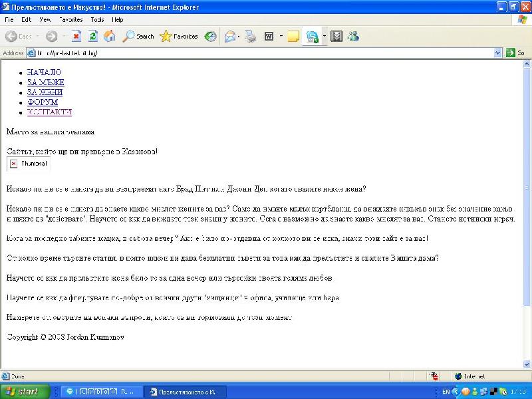Expand the address bar dropdown
The height and width of the screenshot is (399, 532).
[x=497, y=53]
